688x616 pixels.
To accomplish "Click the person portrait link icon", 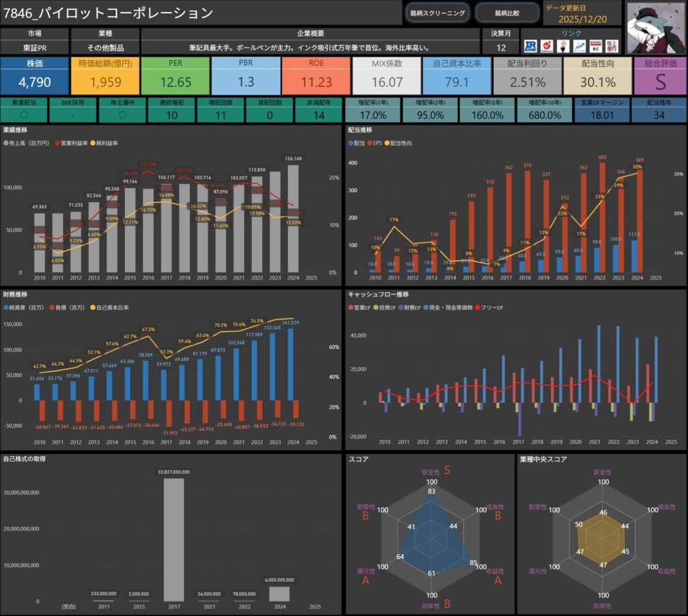I will [x=564, y=46].
